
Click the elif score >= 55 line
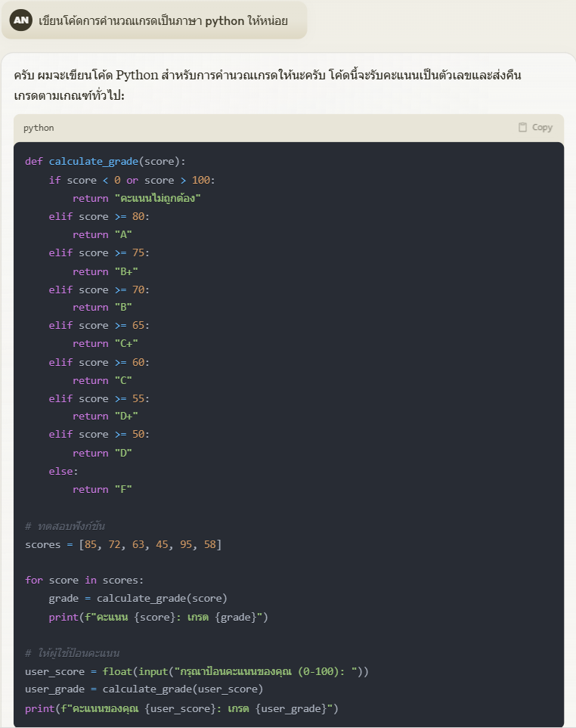point(99,398)
